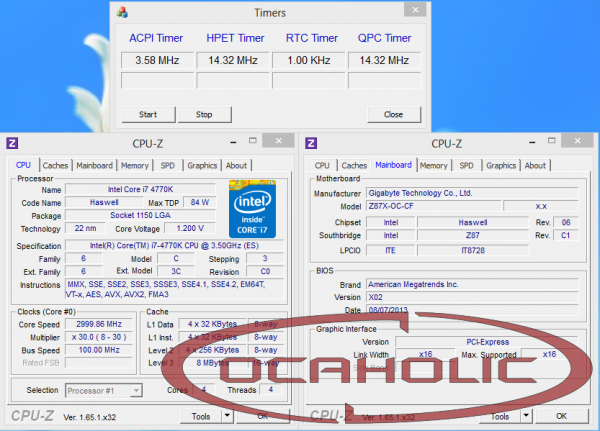
Task: Open the About tab in left CPU-Z window
Action: point(236,166)
